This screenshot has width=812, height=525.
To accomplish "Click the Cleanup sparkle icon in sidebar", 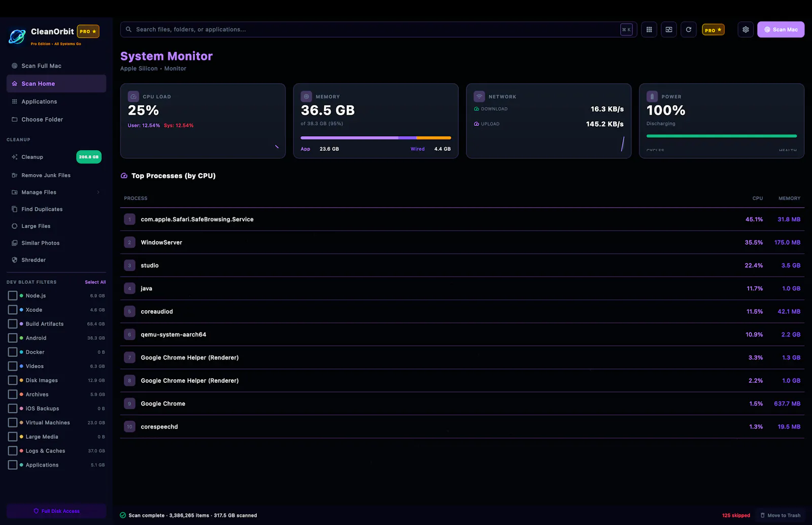I will [x=15, y=157].
